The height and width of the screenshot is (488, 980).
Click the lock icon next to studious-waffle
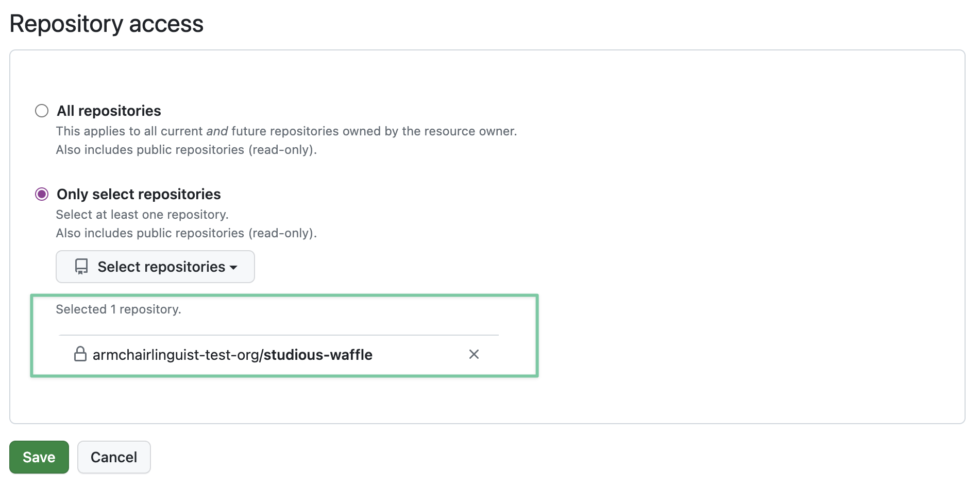pos(81,354)
